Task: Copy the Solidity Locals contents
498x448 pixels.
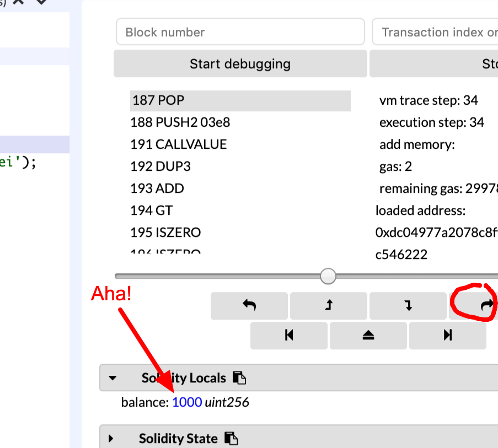Action: point(239,378)
